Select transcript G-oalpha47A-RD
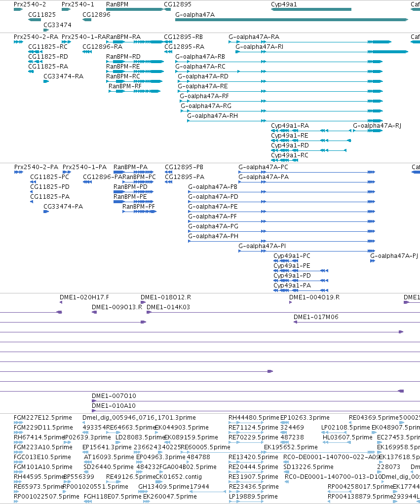420x504 pixels. click(203, 76)
